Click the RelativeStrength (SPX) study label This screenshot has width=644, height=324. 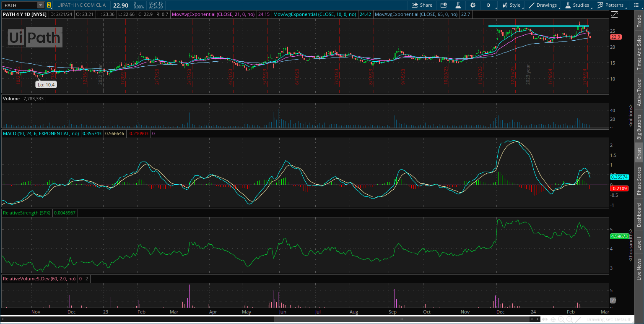tap(27, 213)
